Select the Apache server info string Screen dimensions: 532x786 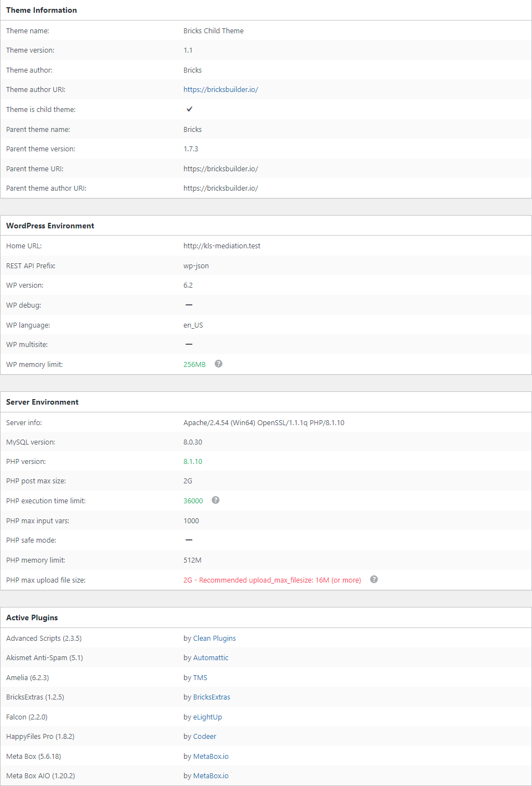tap(264, 423)
